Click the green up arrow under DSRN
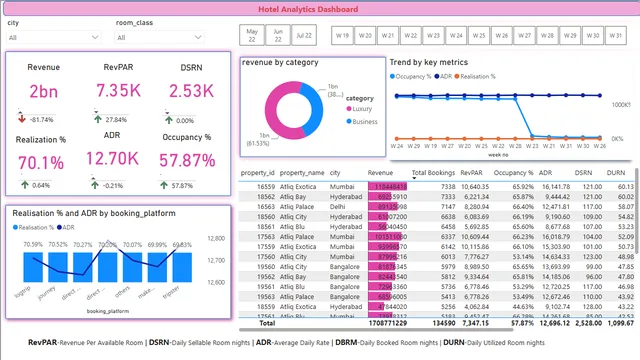640x360 pixels. (169, 120)
